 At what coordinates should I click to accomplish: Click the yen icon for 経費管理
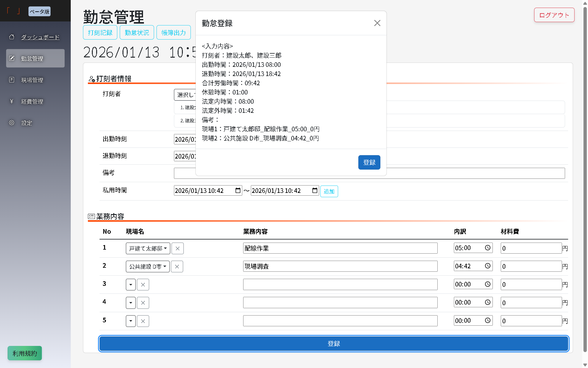[12, 101]
